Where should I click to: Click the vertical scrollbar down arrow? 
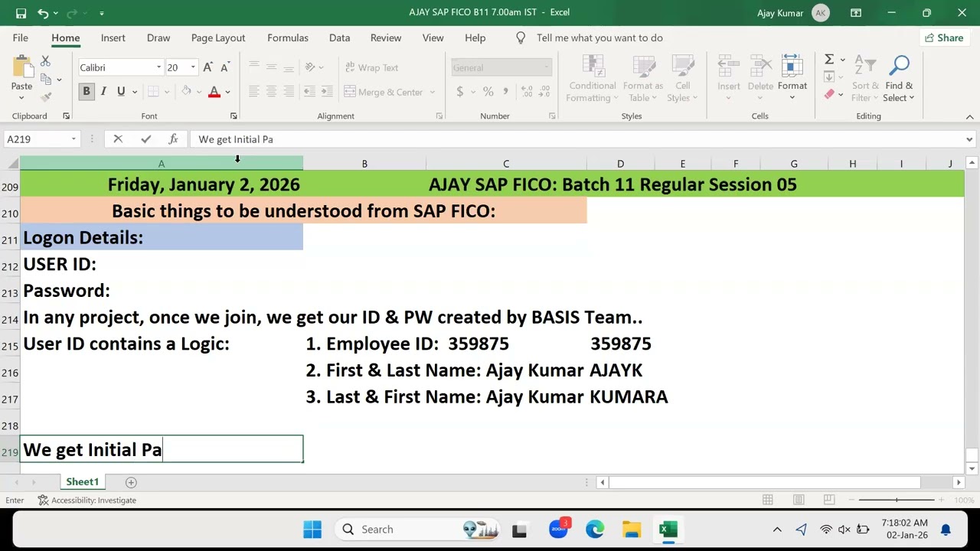coord(972,468)
